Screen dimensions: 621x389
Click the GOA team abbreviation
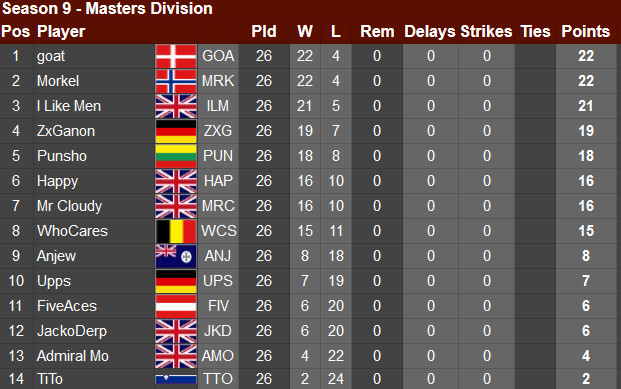point(218,56)
